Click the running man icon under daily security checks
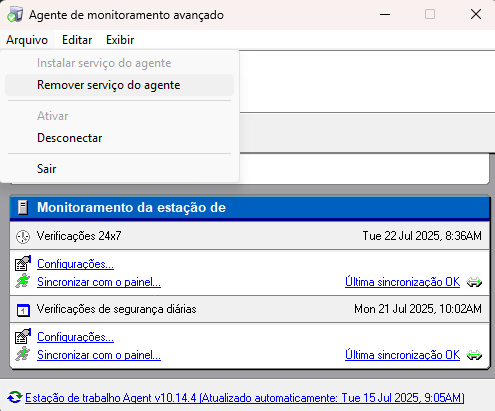 pyautogui.click(x=23, y=354)
